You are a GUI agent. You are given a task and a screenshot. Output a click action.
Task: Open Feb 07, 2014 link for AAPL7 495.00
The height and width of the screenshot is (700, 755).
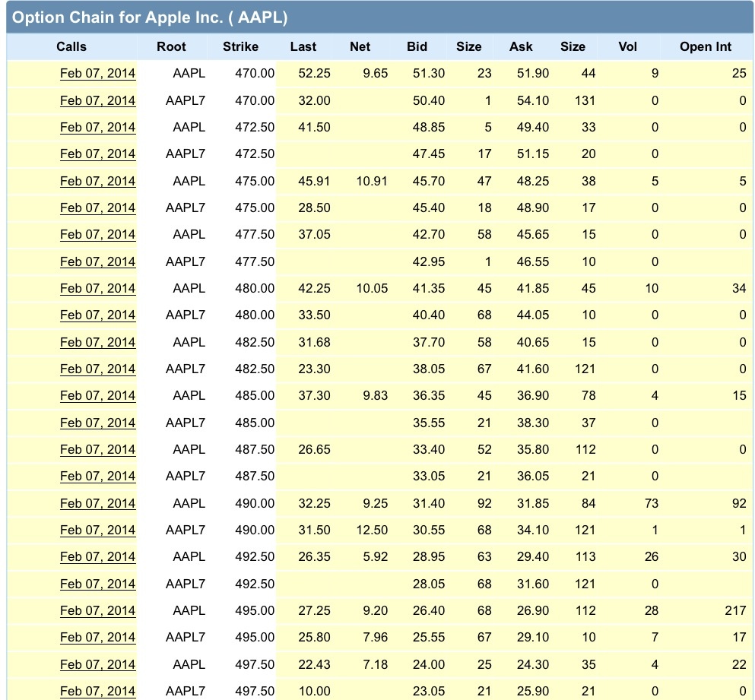98,638
